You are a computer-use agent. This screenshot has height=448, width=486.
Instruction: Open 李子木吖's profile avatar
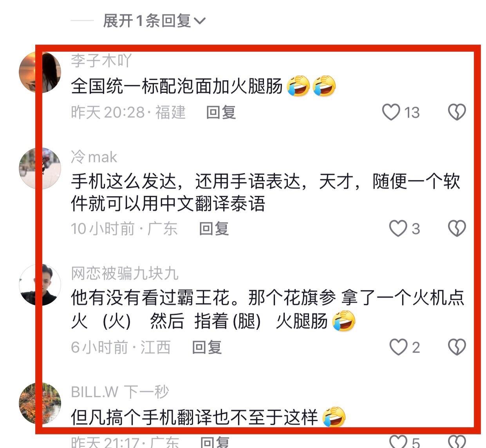(40, 72)
